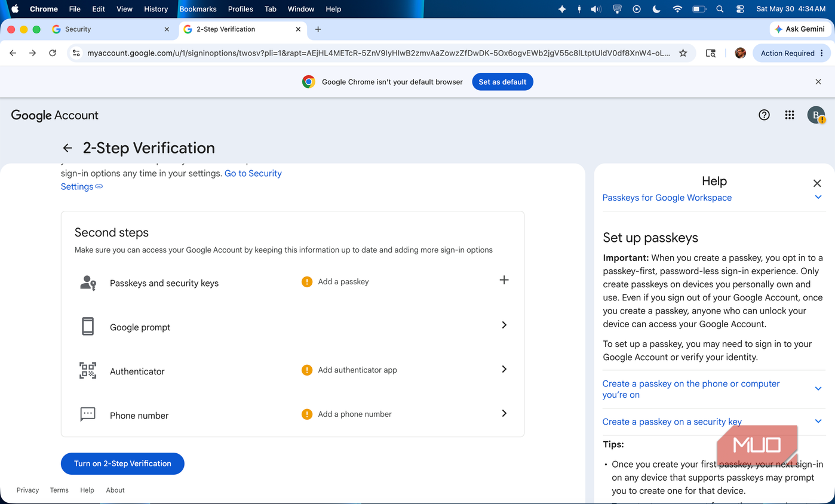This screenshot has height=504, width=835.
Task: Close the Security tab
Action: (167, 29)
